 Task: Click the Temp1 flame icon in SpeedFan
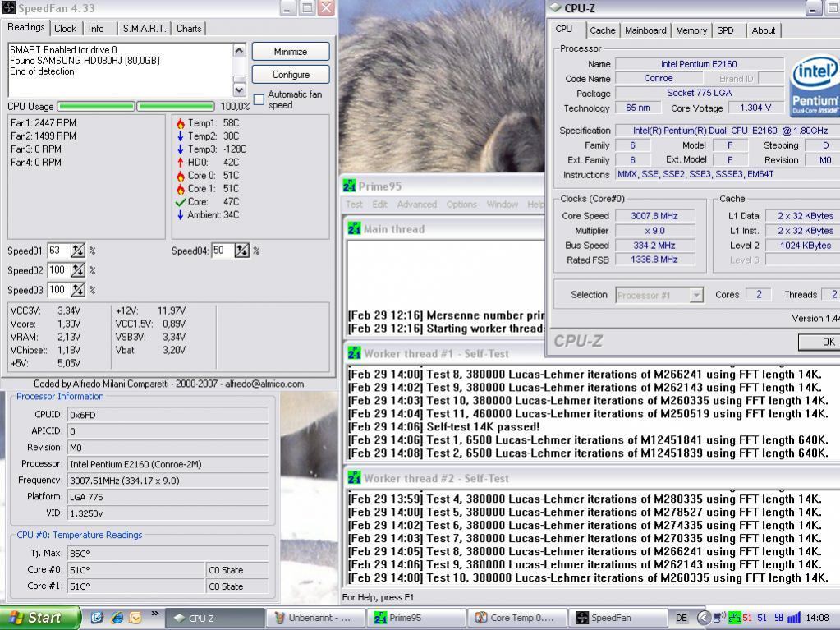pyautogui.click(x=181, y=123)
